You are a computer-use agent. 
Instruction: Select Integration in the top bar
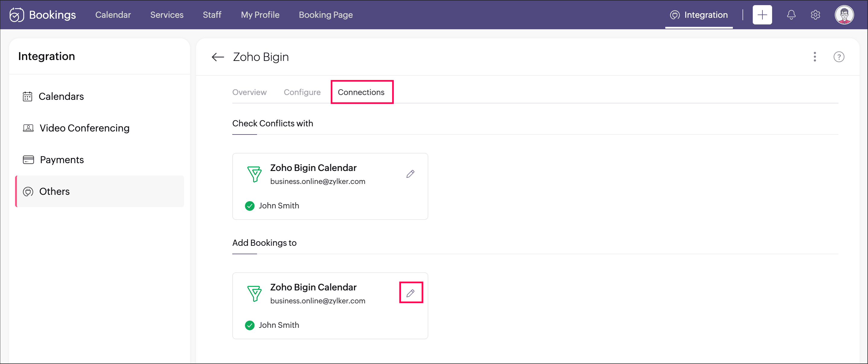[x=699, y=15]
